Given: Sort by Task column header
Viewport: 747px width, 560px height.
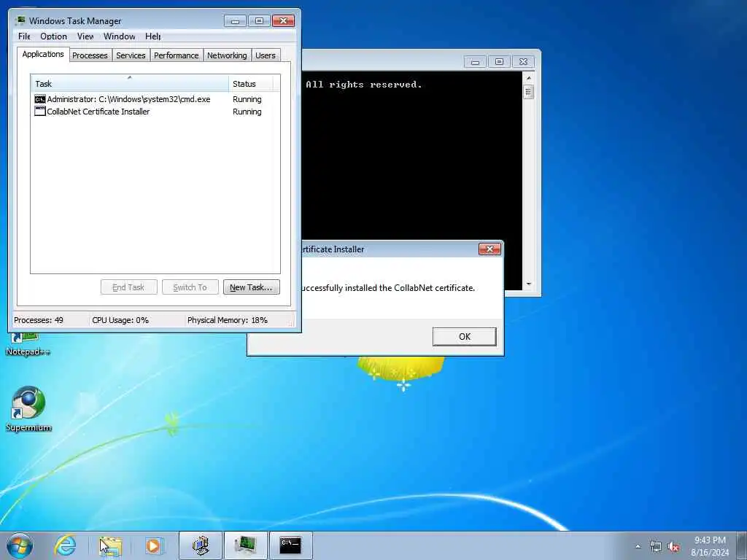Looking at the screenshot, I should pyautogui.click(x=130, y=83).
